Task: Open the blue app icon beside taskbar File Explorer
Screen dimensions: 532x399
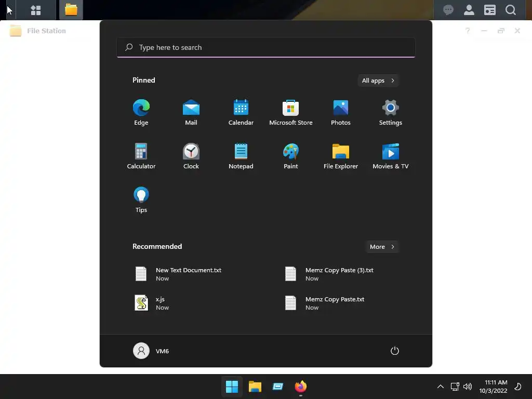Action: 278,387
